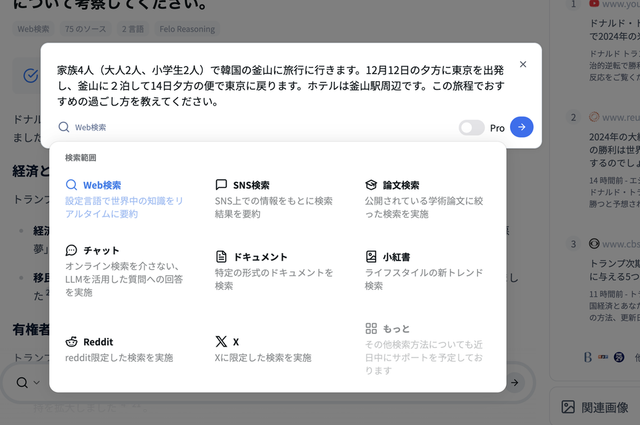Click the もっと grid icon
640x425 pixels.
click(371, 328)
